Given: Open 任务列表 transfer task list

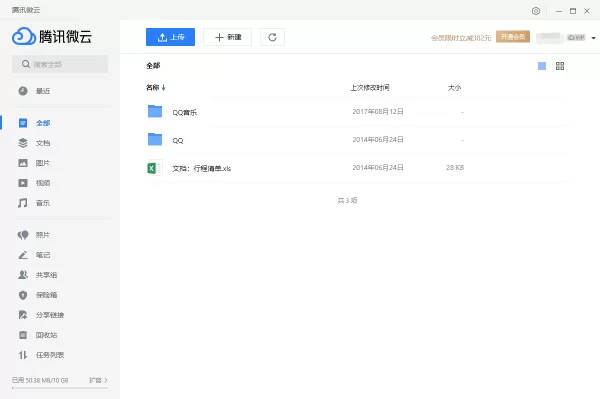Looking at the screenshot, I should tap(41, 355).
